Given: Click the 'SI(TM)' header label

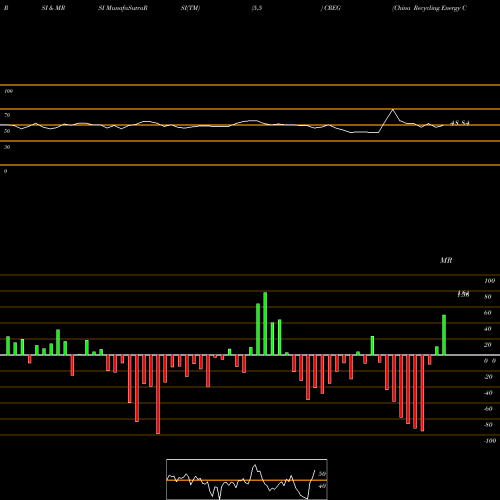Looking at the screenshot, I should click(x=190, y=8).
